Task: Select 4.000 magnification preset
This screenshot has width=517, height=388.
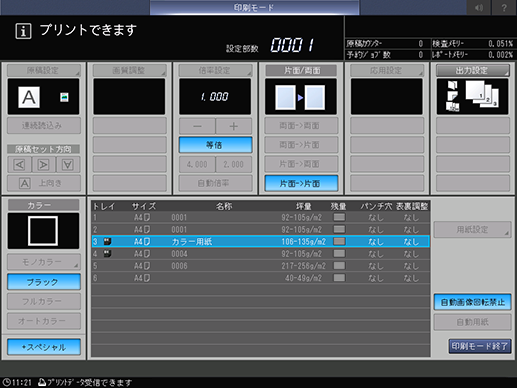Action: pyautogui.click(x=197, y=164)
